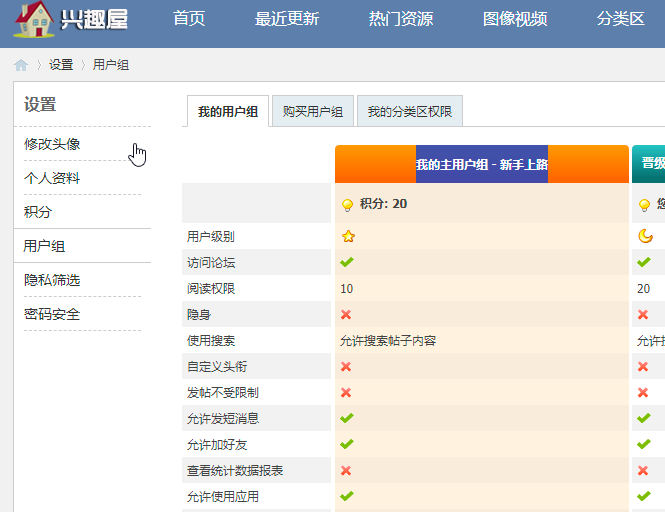Viewport: 665px width, 512px height.
Task: Click 设置 in breadcrumb
Action: point(61,65)
